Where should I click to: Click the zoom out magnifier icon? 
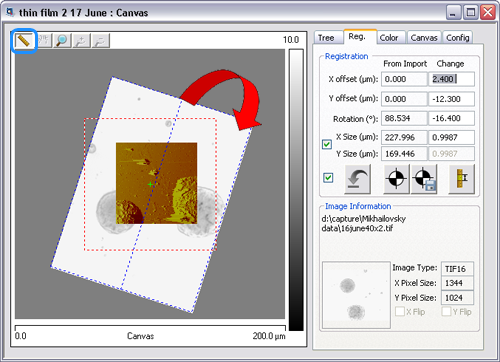click(x=101, y=41)
